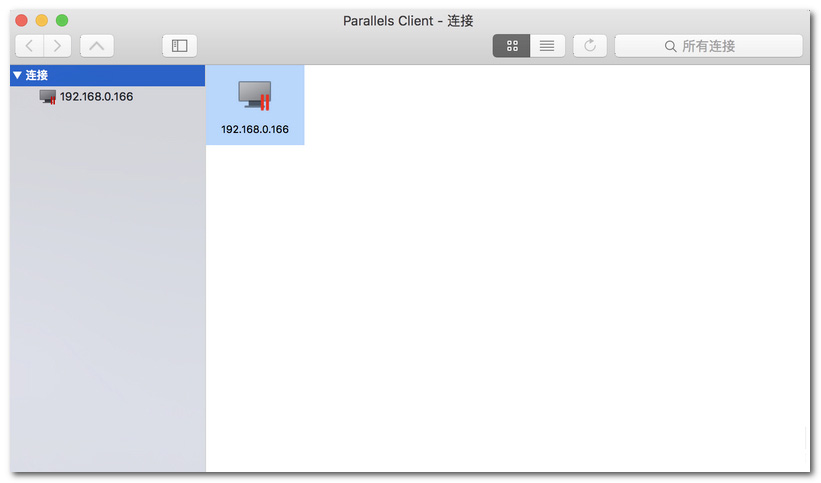Collapse the 连接 tree section

17,75
